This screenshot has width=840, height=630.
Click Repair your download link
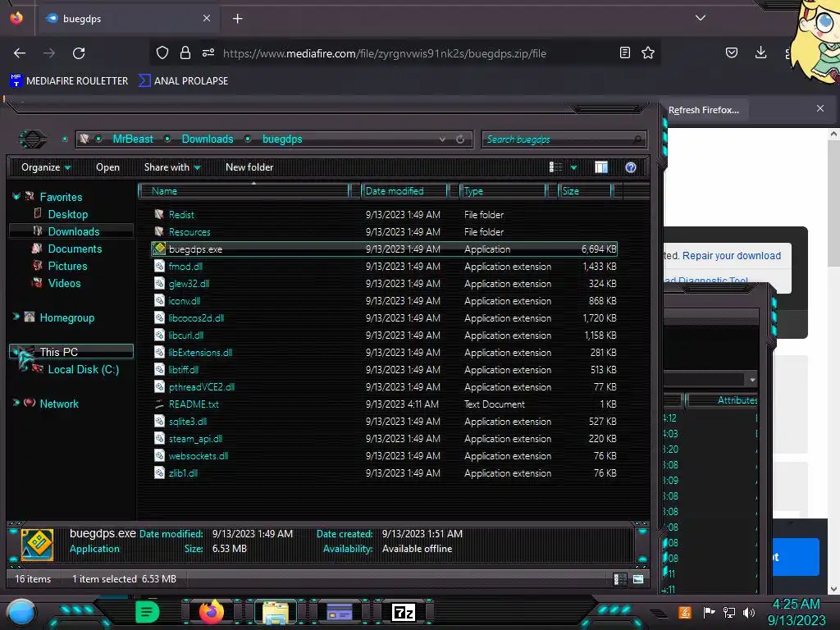731,256
